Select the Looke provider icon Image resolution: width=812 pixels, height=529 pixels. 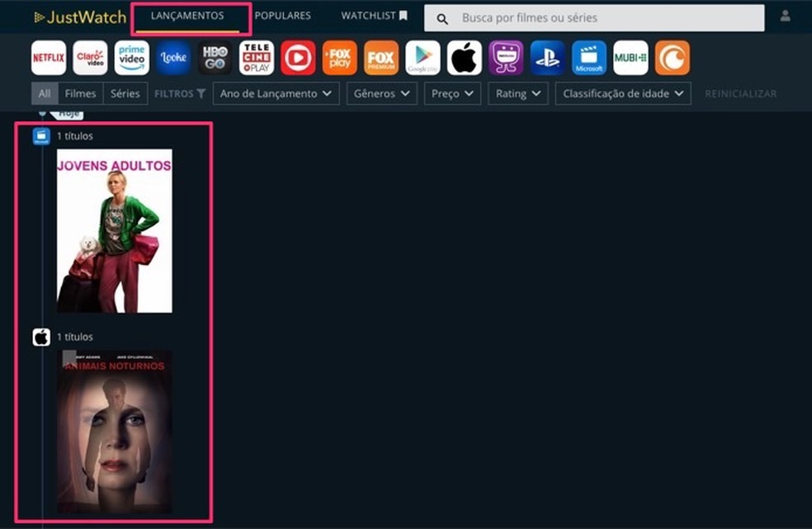[x=173, y=58]
